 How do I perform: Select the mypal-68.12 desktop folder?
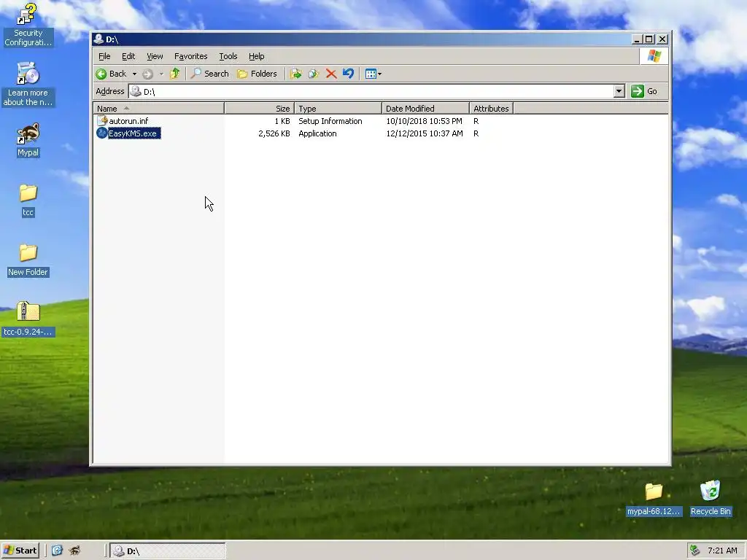click(x=654, y=499)
